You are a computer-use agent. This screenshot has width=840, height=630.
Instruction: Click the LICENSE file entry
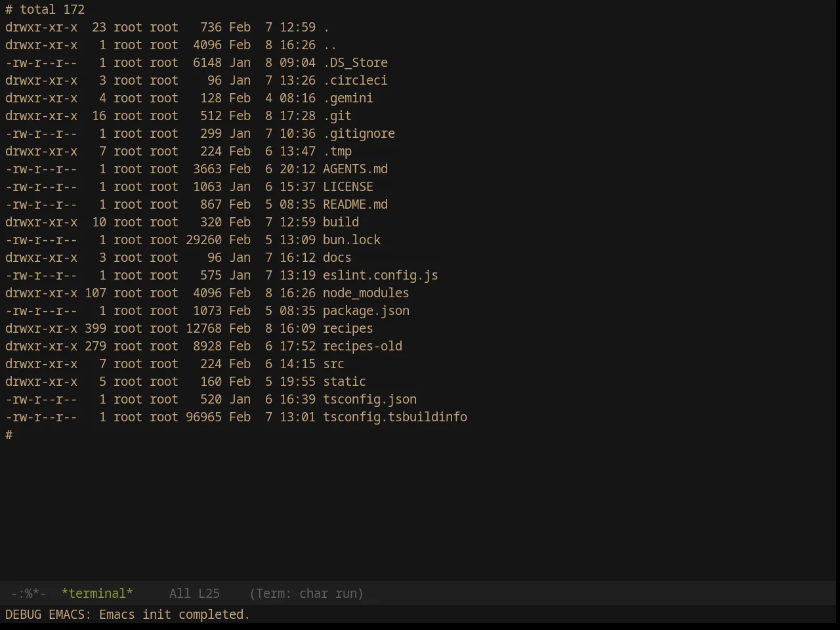tap(348, 186)
